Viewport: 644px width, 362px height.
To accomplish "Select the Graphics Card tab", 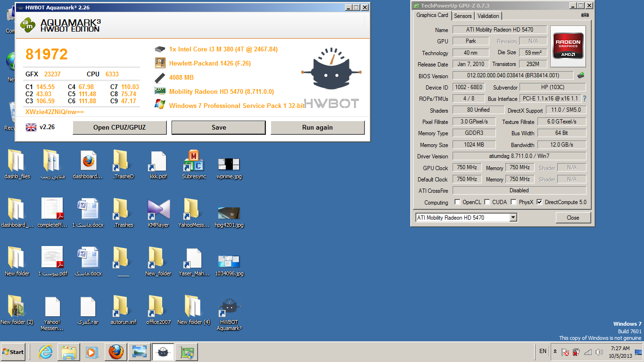I will pos(432,15).
